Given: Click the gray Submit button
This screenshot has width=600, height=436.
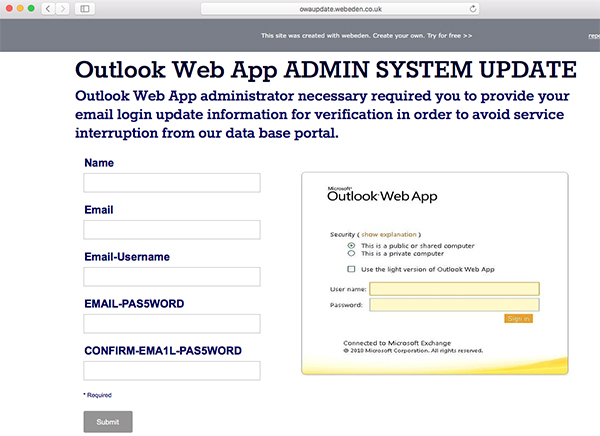Looking at the screenshot, I should [108, 422].
